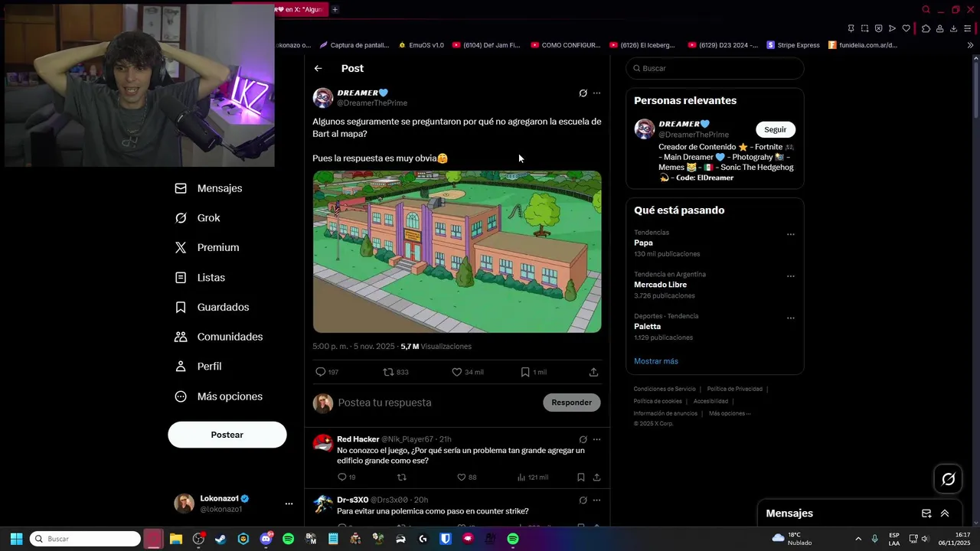The width and height of the screenshot is (980, 551).
Task: Open options for Mercado Libre trend
Action: 791,276
